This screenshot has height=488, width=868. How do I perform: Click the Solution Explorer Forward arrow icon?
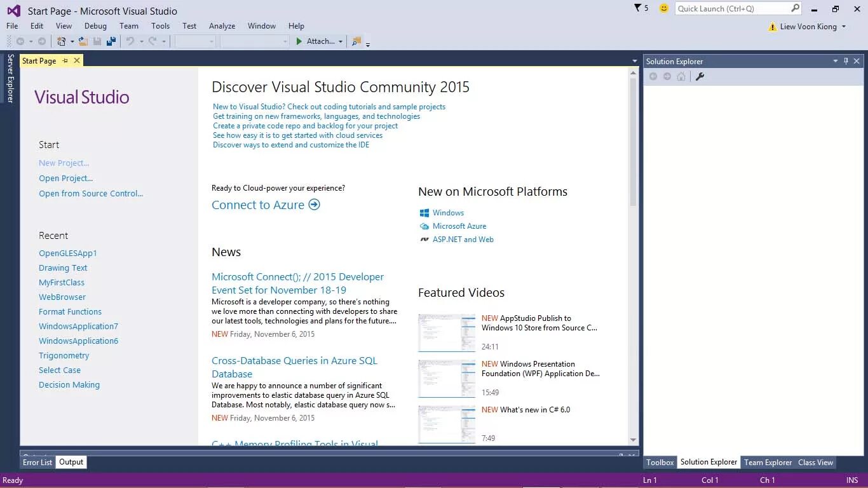click(x=667, y=76)
